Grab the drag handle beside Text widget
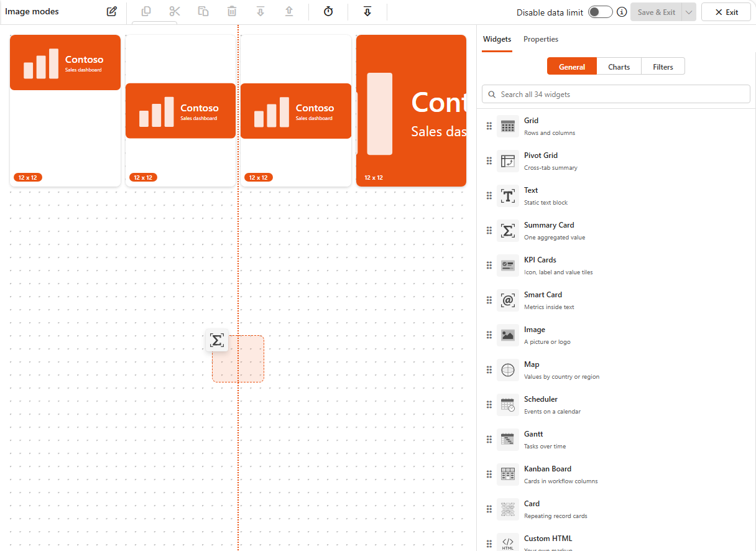 489,196
